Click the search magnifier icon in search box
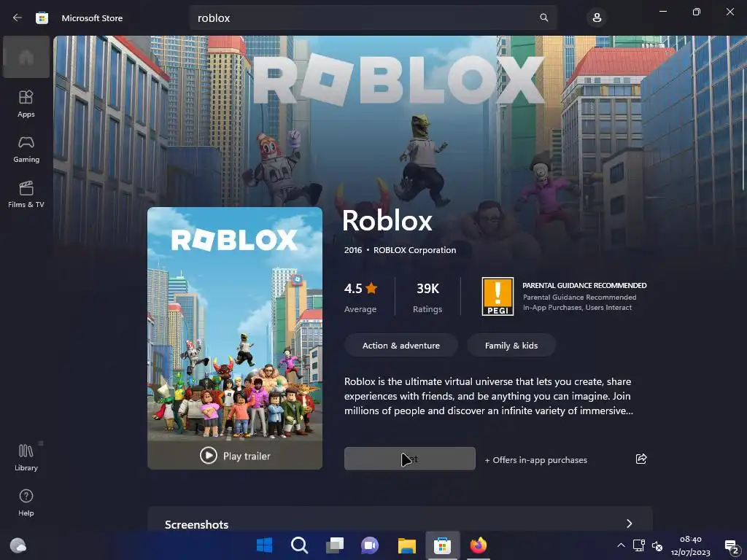This screenshot has height=560, width=747. 543,17
